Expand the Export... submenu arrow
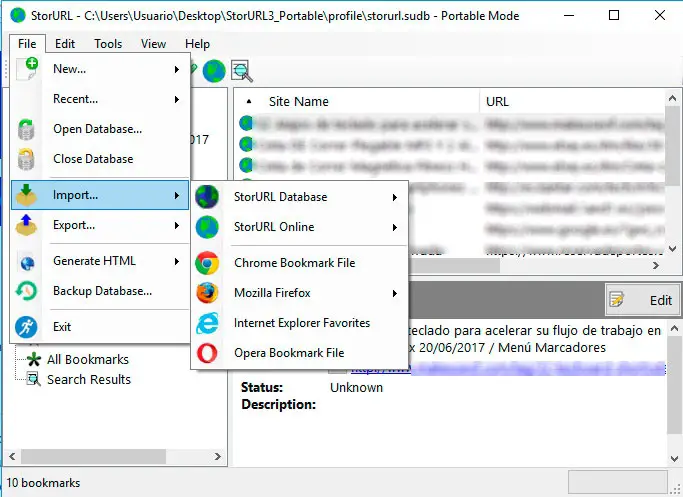This screenshot has width=683, height=497. 177,225
